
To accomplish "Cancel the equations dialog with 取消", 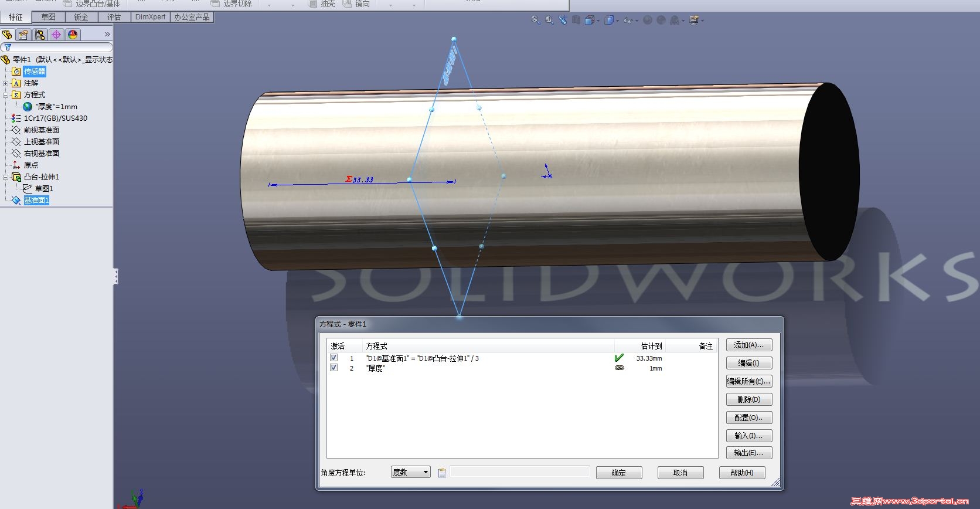I will [680, 473].
